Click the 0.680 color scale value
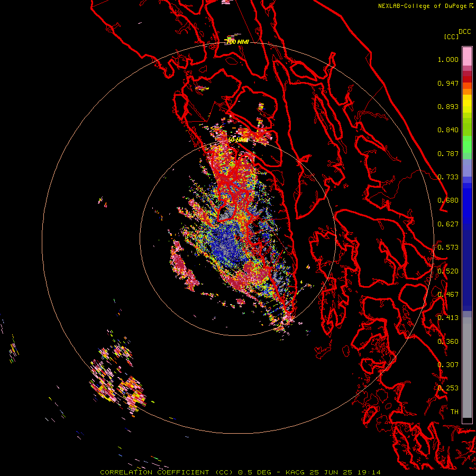The image size is (476, 476). point(448,200)
